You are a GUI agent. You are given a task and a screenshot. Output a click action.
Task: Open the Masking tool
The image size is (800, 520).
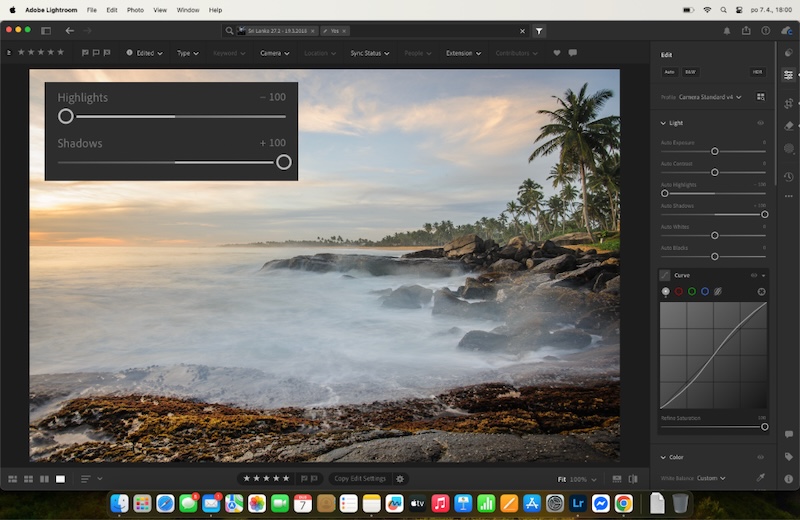tap(788, 148)
